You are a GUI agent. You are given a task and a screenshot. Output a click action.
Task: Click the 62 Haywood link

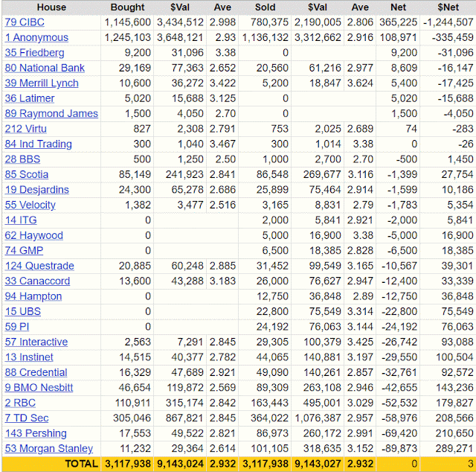tap(34, 235)
